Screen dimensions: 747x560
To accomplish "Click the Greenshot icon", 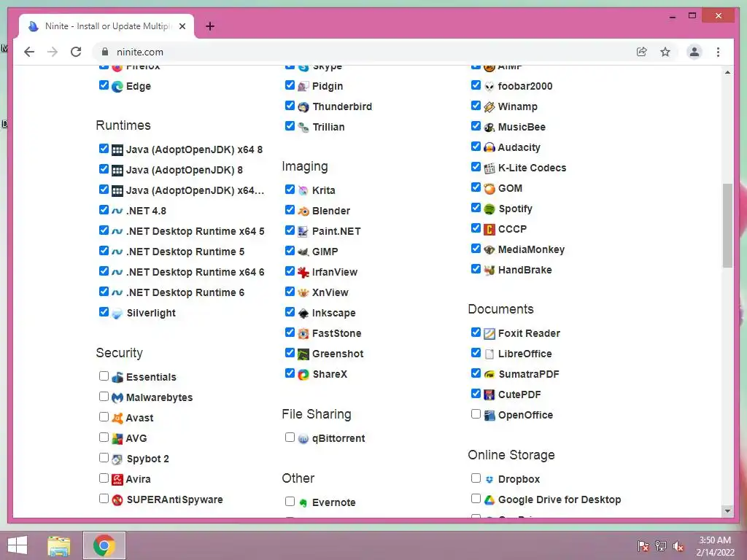I will coord(303,354).
